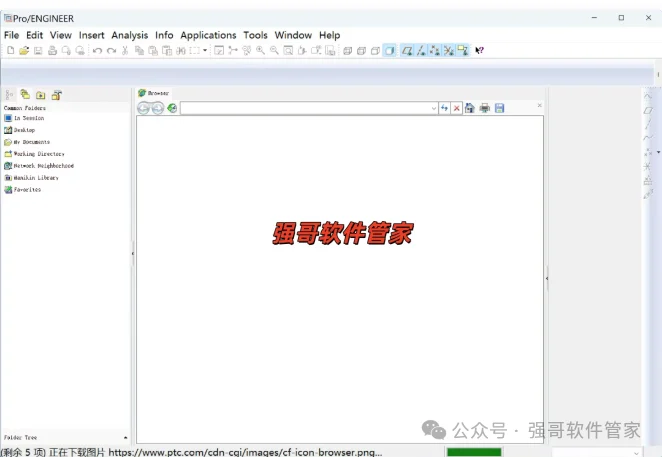Click the context-sensitive help cursor icon
This screenshot has width=662, height=457.
click(479, 51)
